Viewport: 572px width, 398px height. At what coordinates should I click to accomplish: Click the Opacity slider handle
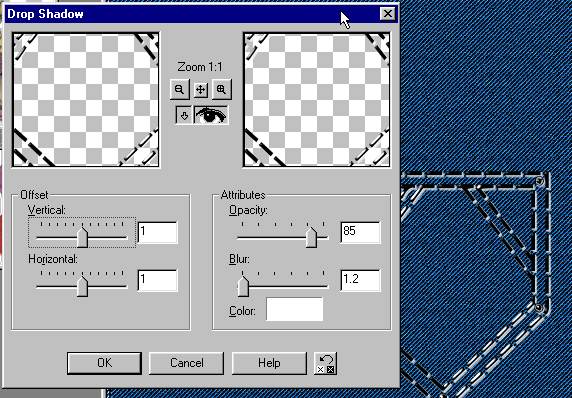coord(311,237)
